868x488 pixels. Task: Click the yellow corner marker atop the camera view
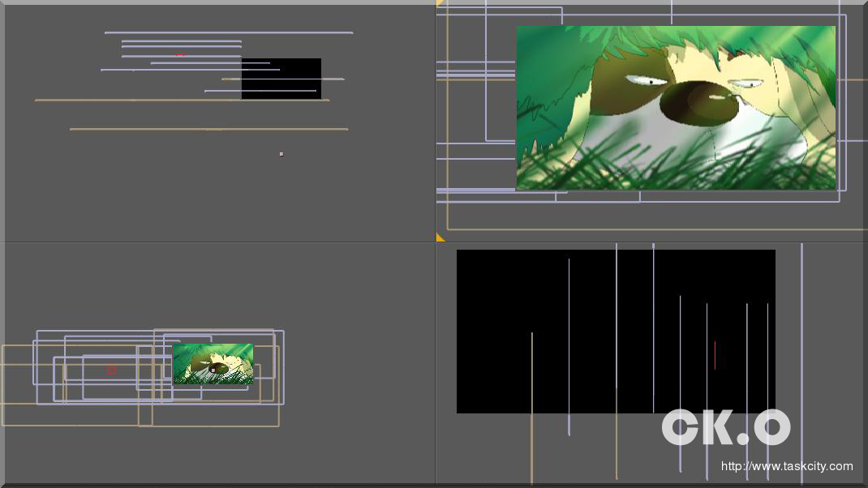pos(439,3)
